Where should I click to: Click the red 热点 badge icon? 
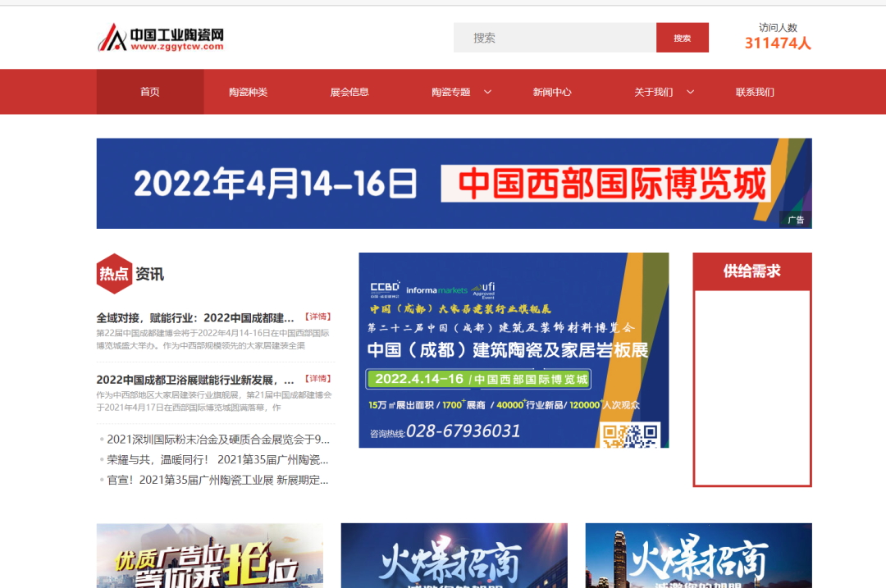pyautogui.click(x=113, y=276)
